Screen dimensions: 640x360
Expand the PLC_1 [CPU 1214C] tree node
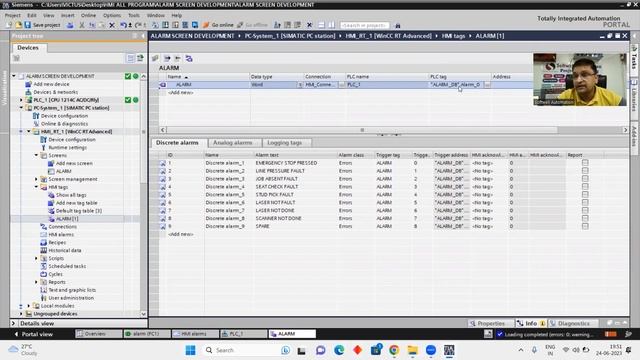click(x=21, y=100)
